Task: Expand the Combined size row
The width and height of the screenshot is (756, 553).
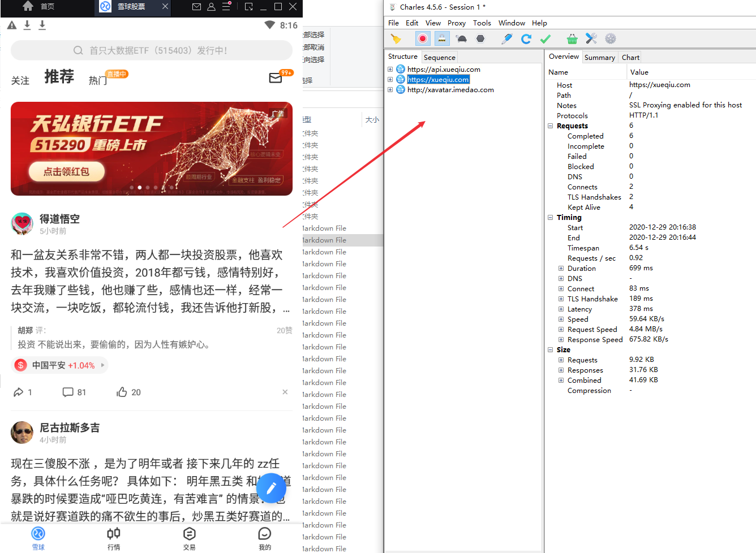Action: (x=561, y=380)
